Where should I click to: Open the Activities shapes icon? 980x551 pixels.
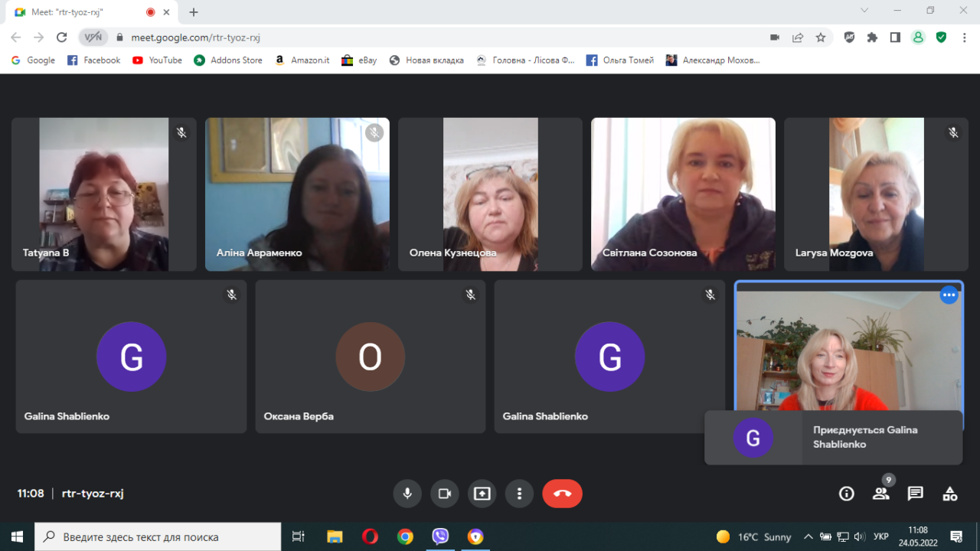pyautogui.click(x=950, y=494)
